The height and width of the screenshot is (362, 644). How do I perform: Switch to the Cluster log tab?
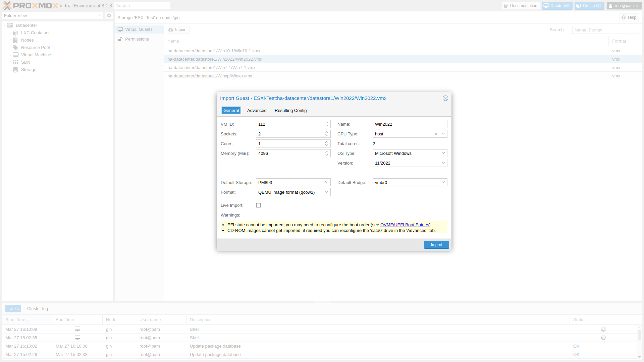click(x=38, y=309)
